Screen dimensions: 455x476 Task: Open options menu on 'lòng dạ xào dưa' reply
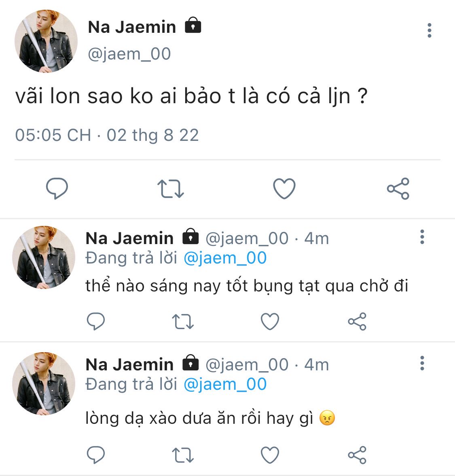(422, 363)
